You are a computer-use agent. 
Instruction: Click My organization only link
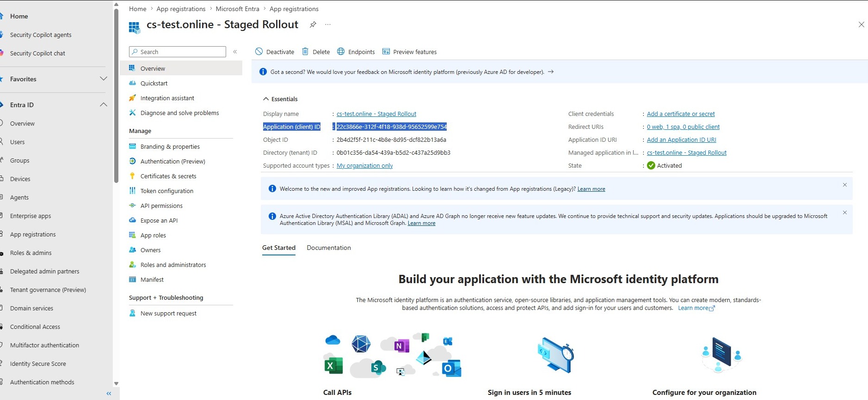click(x=365, y=166)
